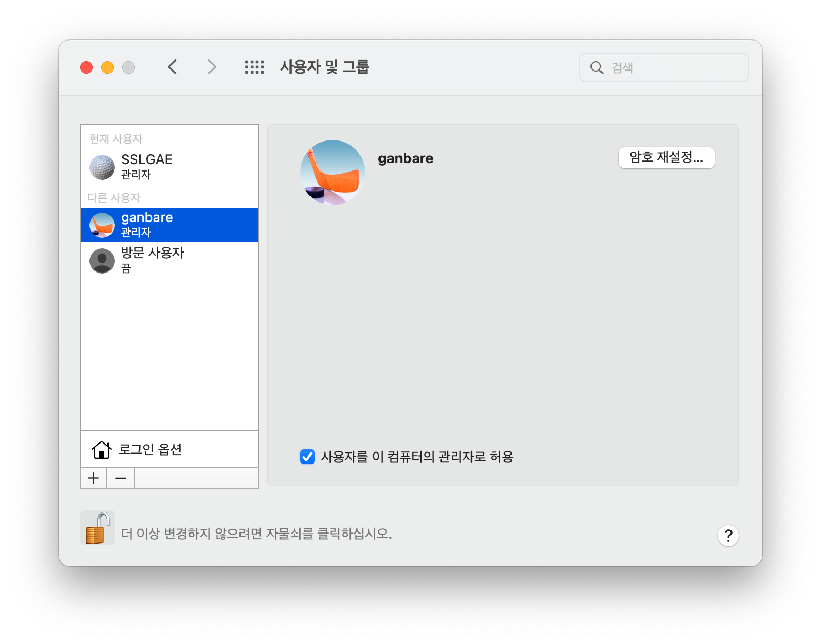821x644 pixels.
Task: Add a new user with plus button
Action: [x=94, y=478]
